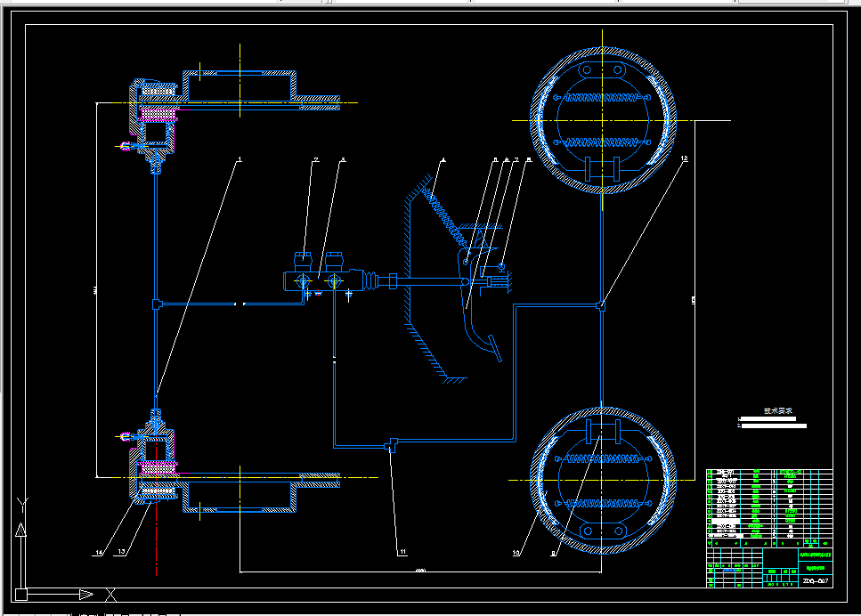Select the right vertical dimension text

(x=693, y=300)
